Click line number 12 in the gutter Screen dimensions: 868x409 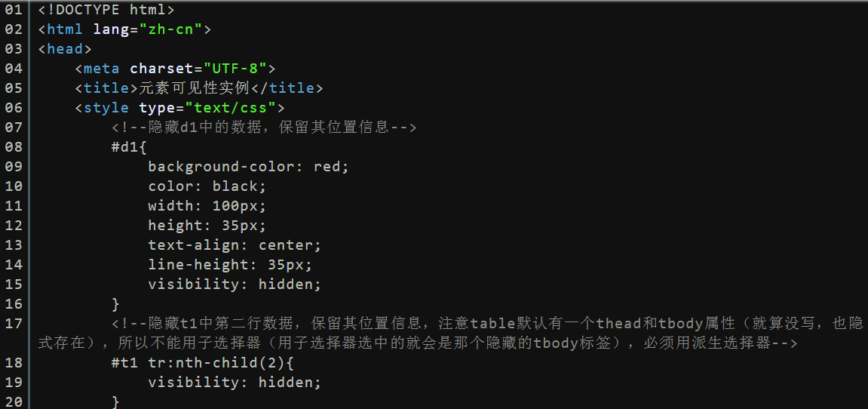coord(14,226)
